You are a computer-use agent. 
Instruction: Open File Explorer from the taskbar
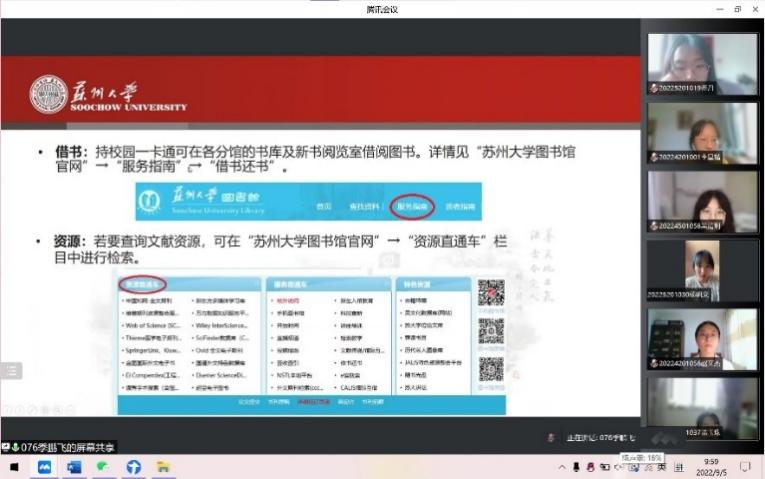coord(163,467)
